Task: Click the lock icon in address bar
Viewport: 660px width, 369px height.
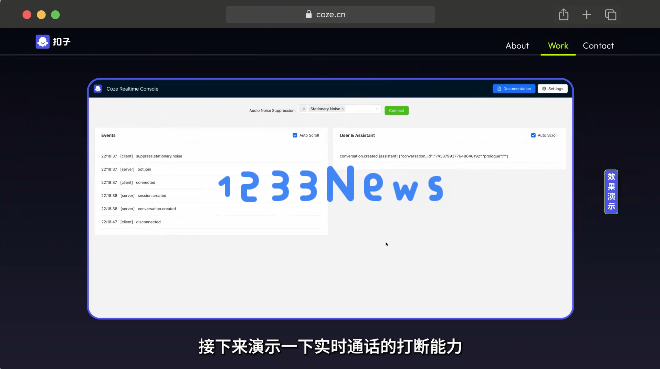Action: (x=309, y=14)
